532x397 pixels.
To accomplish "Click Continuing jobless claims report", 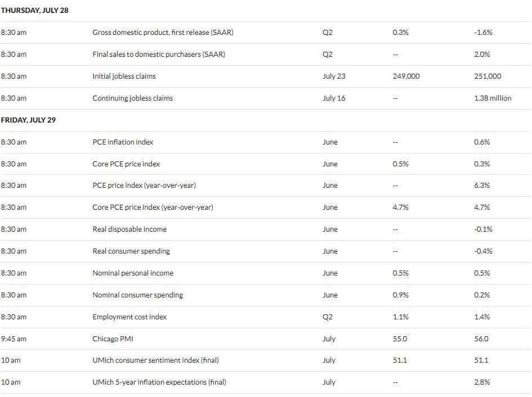I will 132,98.
